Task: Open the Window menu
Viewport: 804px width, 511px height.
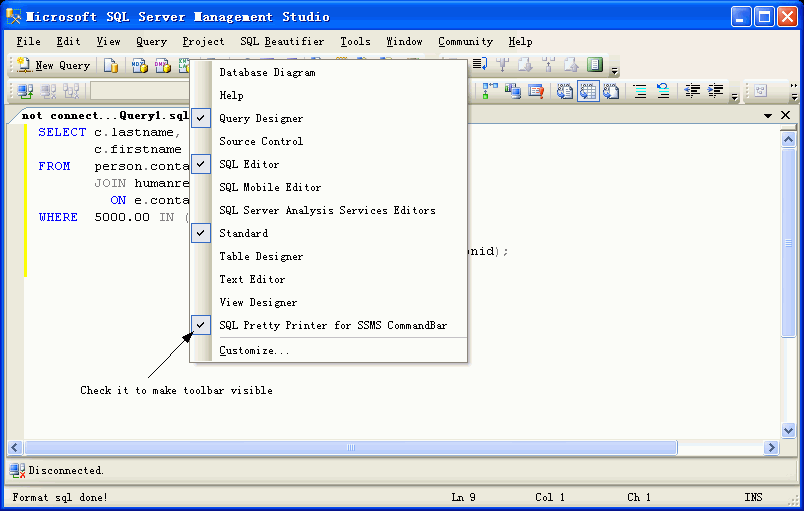Action: click(x=404, y=42)
